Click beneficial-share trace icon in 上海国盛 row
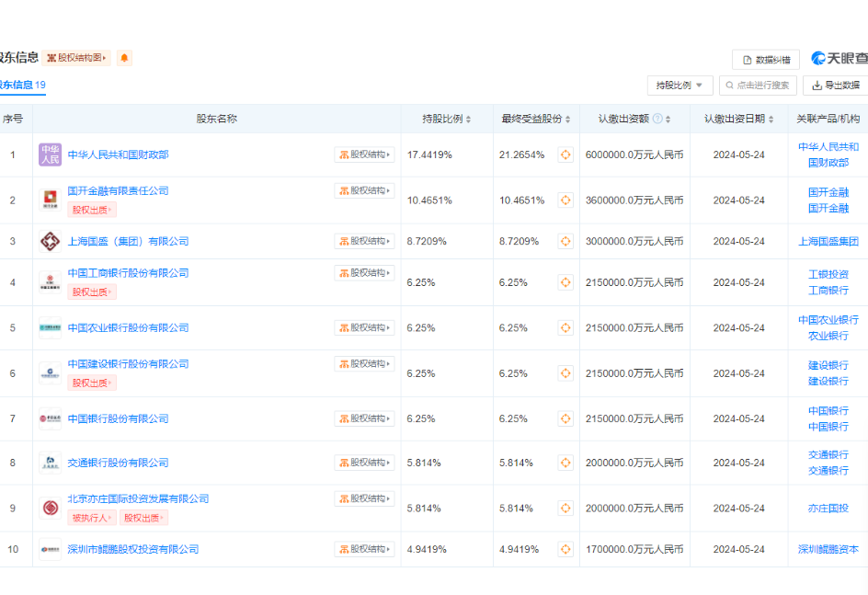 pos(565,242)
